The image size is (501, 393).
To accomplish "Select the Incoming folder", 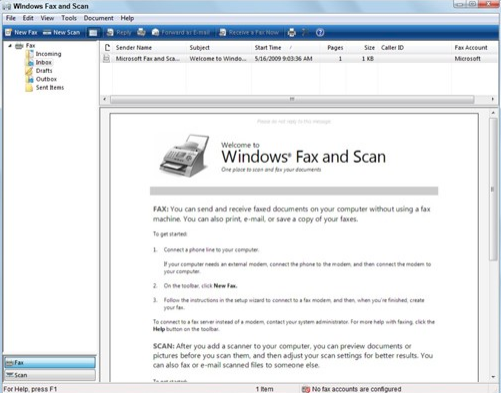I will [x=48, y=54].
